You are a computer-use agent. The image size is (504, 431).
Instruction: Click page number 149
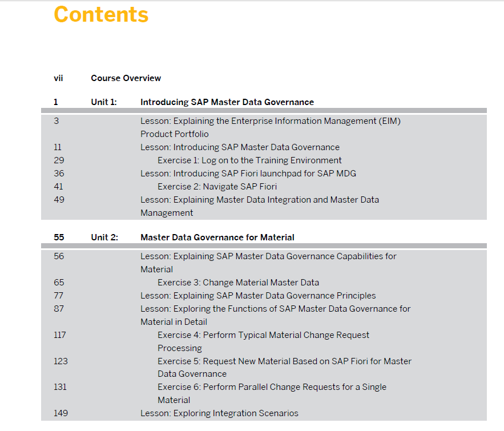tap(61, 413)
